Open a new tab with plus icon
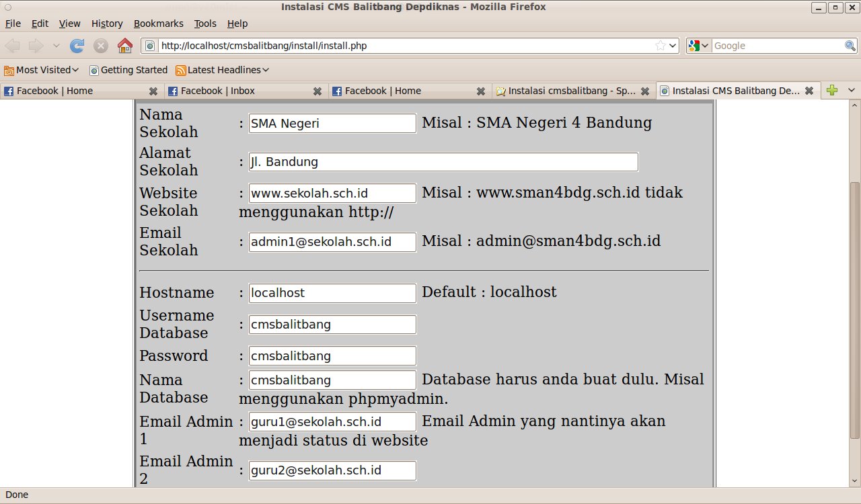861x504 pixels. [x=832, y=91]
